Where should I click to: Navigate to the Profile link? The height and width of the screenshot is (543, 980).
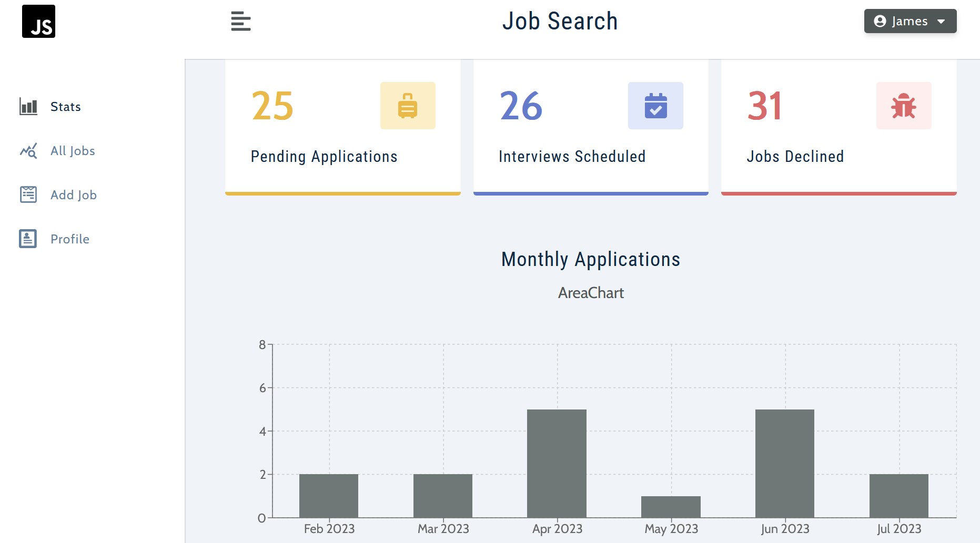70,239
